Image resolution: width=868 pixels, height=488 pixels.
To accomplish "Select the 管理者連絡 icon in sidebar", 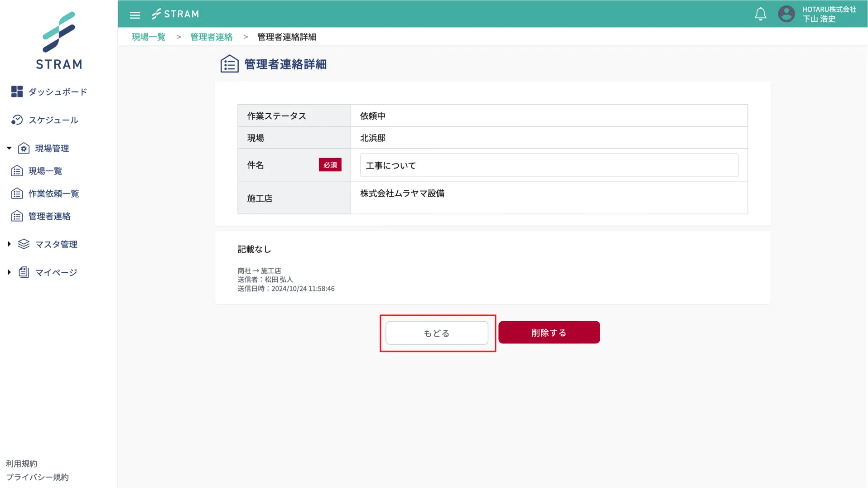I will click(17, 216).
